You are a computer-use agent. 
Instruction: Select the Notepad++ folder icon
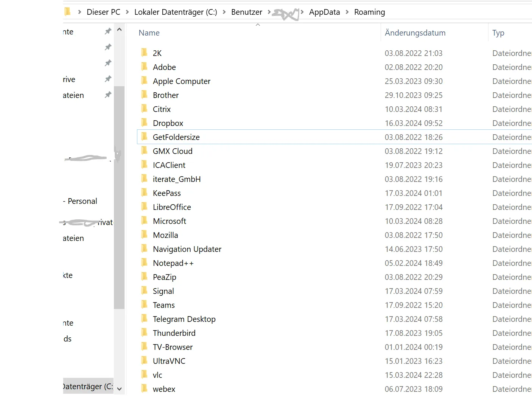click(x=144, y=263)
